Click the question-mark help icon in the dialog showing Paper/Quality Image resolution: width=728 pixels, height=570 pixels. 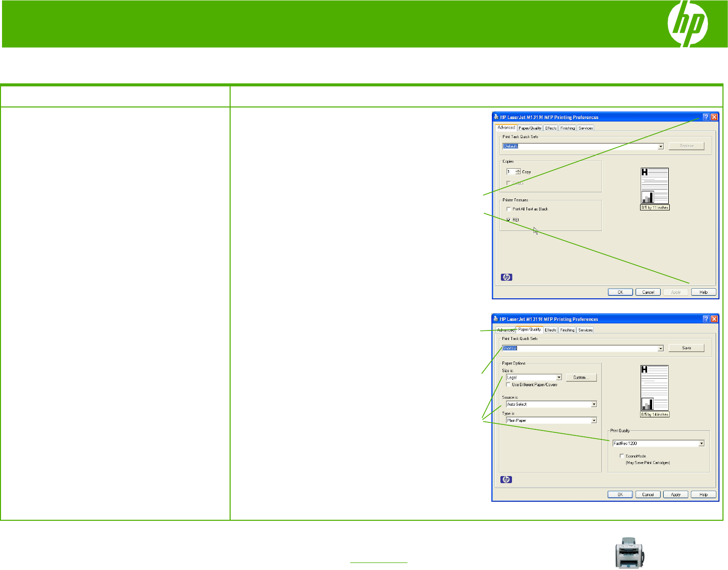point(706,319)
